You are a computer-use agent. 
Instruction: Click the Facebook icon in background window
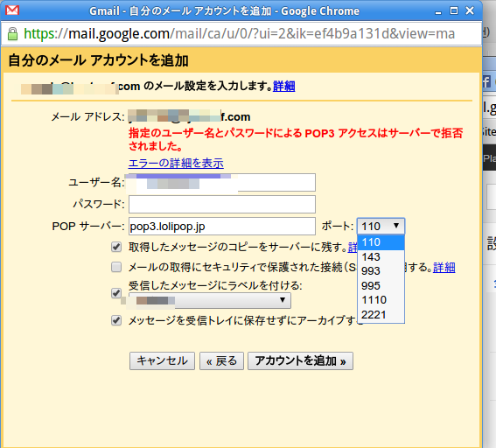click(486, 81)
